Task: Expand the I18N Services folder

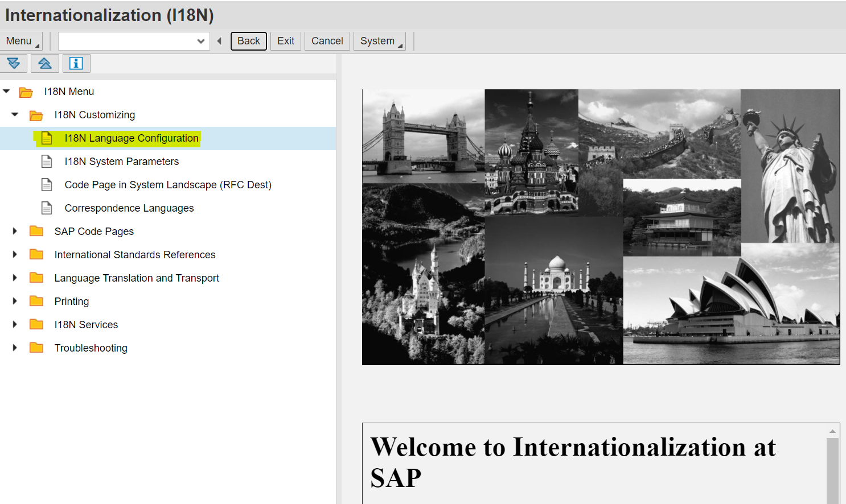Action: pos(14,324)
